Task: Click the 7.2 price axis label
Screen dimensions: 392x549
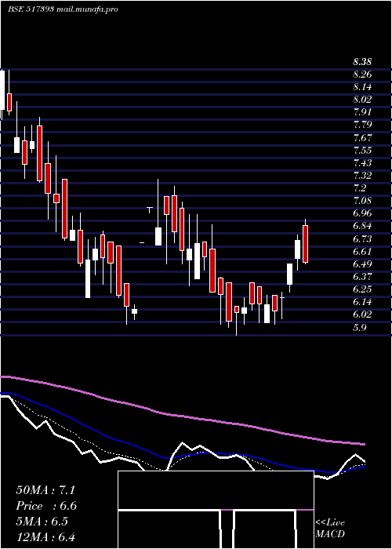Action: (360, 188)
